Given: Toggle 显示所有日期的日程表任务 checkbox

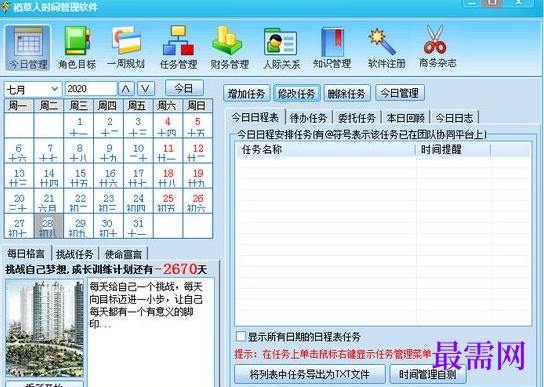Looking at the screenshot, I should click(x=240, y=336).
